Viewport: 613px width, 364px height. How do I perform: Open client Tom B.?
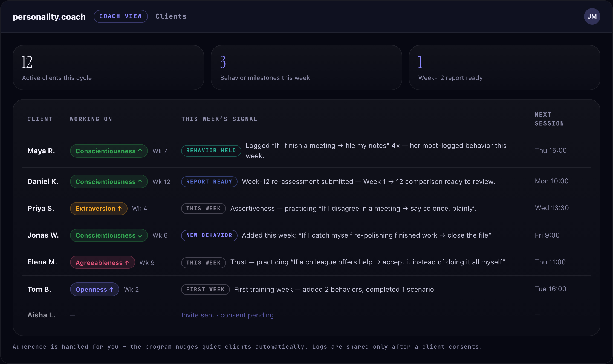[39, 289]
